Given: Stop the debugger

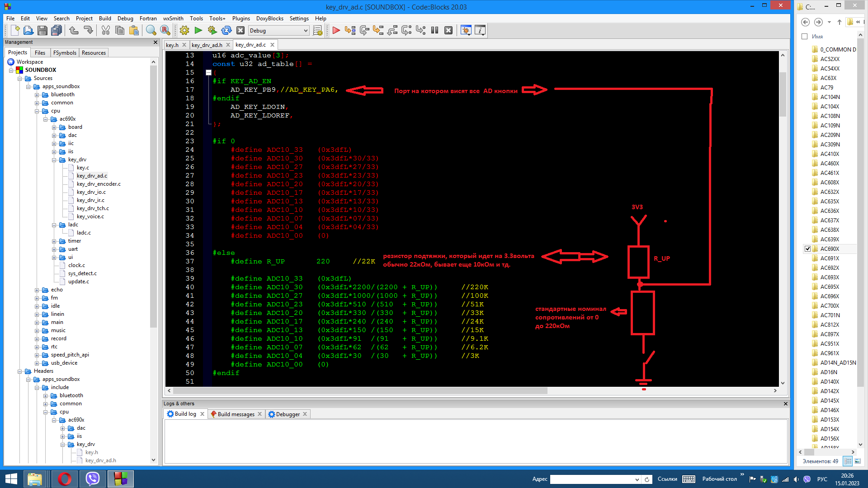Looking at the screenshot, I should click(x=448, y=30).
